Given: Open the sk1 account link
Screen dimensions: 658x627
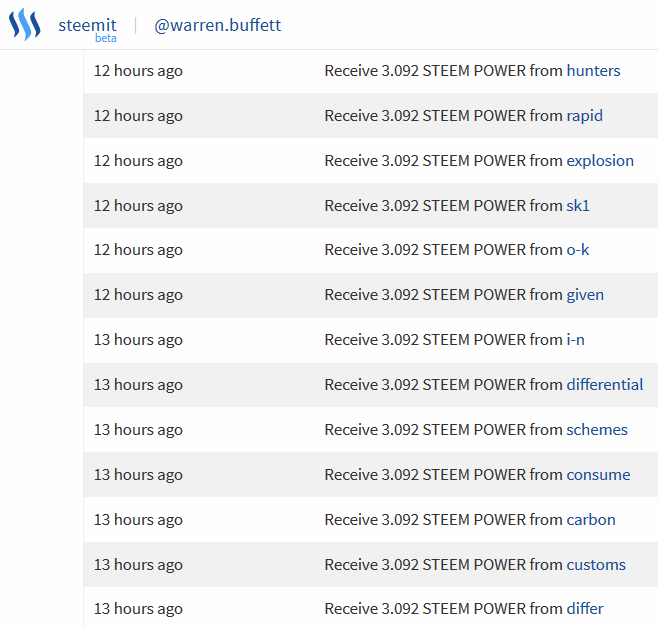Looking at the screenshot, I should [578, 206].
